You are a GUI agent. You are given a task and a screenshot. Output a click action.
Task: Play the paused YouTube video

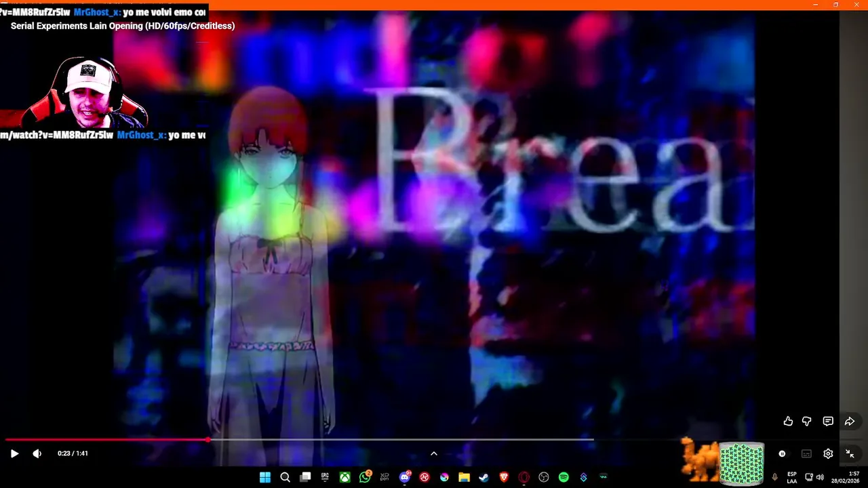click(14, 453)
